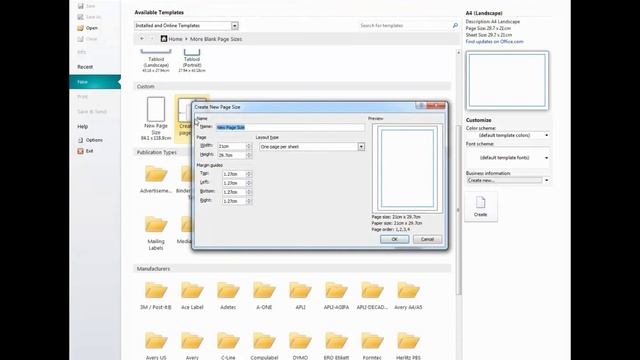The height and width of the screenshot is (360, 640).
Task: Open the Avery A4/A5 folder
Action: click(x=408, y=296)
